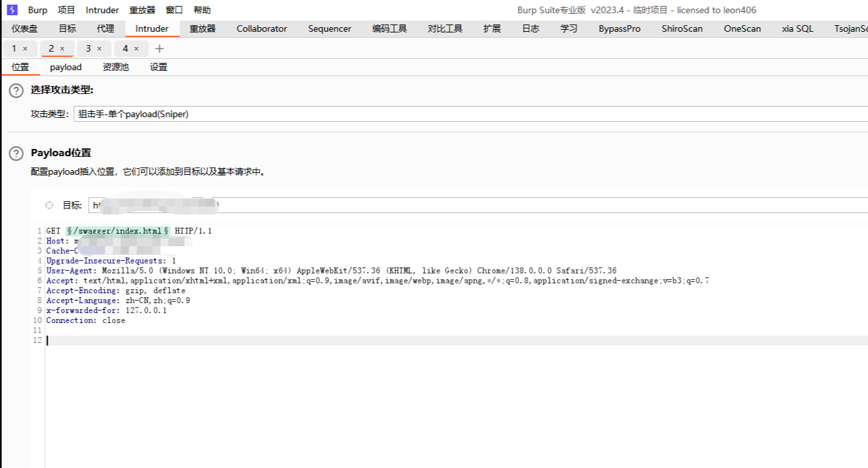868x468 pixels.
Task: Switch to the 资源池 sub-tab
Action: (x=116, y=67)
